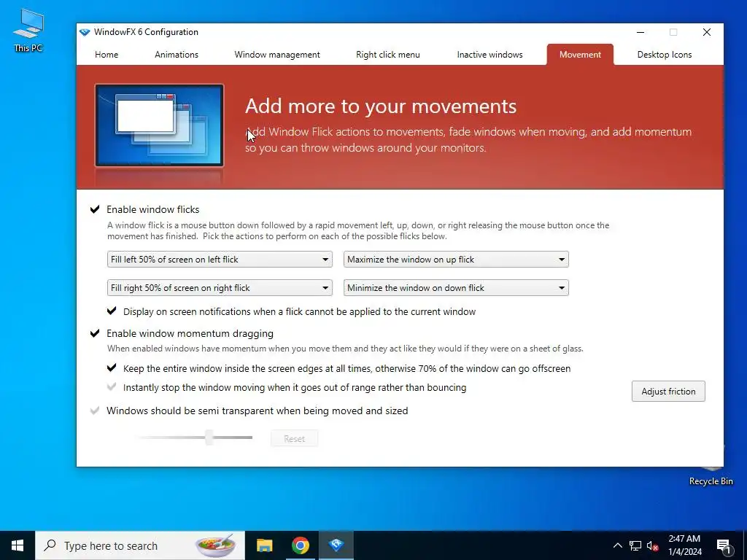This screenshot has width=747, height=560.
Task: Open the up flick action dropdown
Action: (456, 260)
